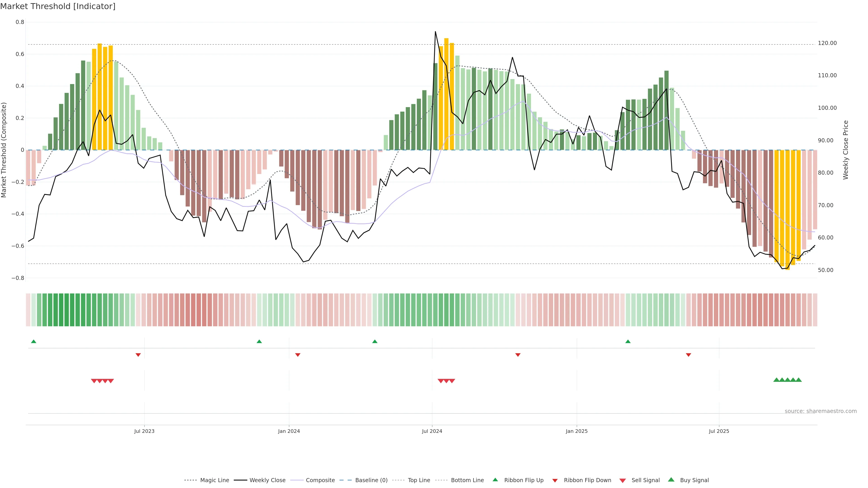Click the Jul 2024 axis label
Image resolution: width=868 pixels, height=488 pixels.
coord(432,431)
